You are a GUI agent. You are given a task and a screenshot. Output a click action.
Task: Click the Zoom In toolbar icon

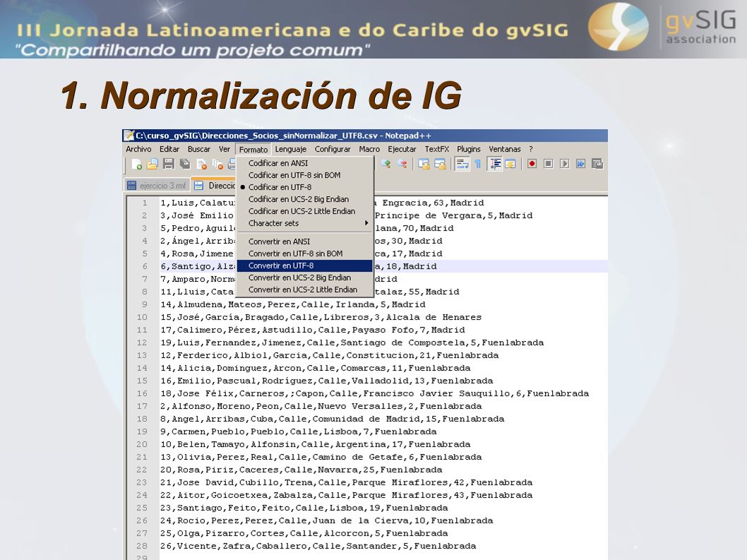pyautogui.click(x=386, y=165)
